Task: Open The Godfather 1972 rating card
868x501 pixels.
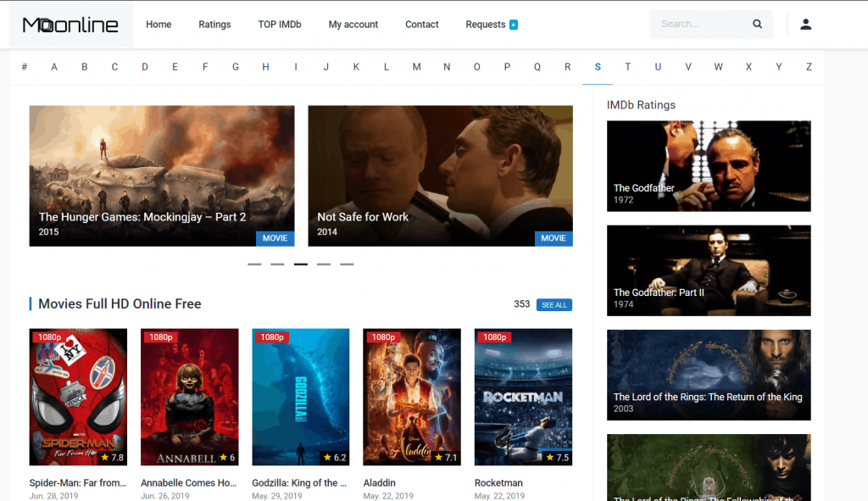Action: pos(709,166)
